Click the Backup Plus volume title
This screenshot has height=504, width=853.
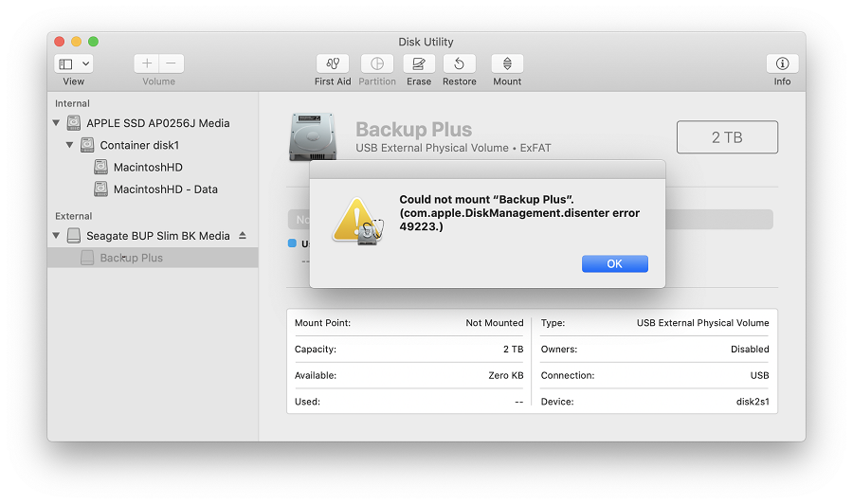pyautogui.click(x=413, y=130)
